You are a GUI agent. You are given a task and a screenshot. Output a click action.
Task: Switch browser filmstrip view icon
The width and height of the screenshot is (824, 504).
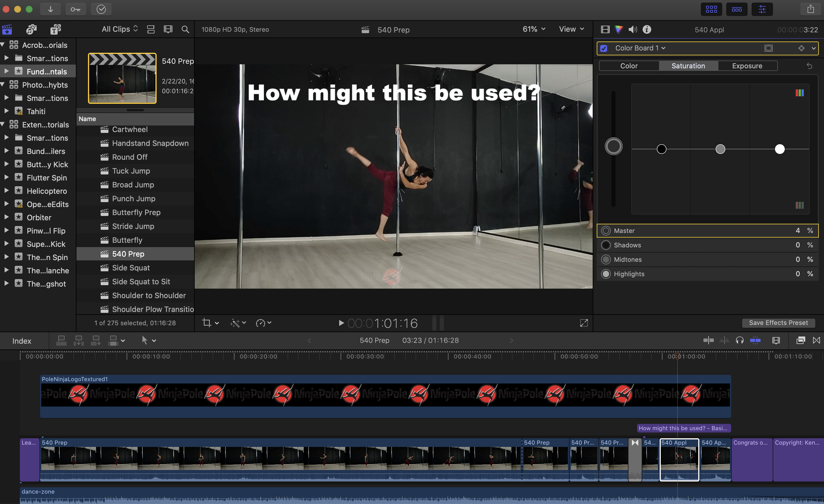[x=168, y=29]
